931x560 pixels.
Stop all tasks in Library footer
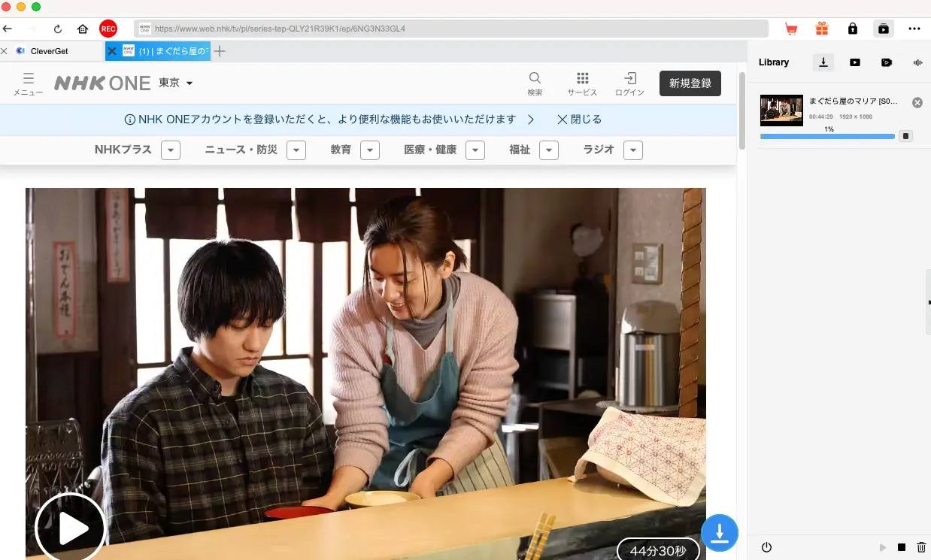[902, 547]
